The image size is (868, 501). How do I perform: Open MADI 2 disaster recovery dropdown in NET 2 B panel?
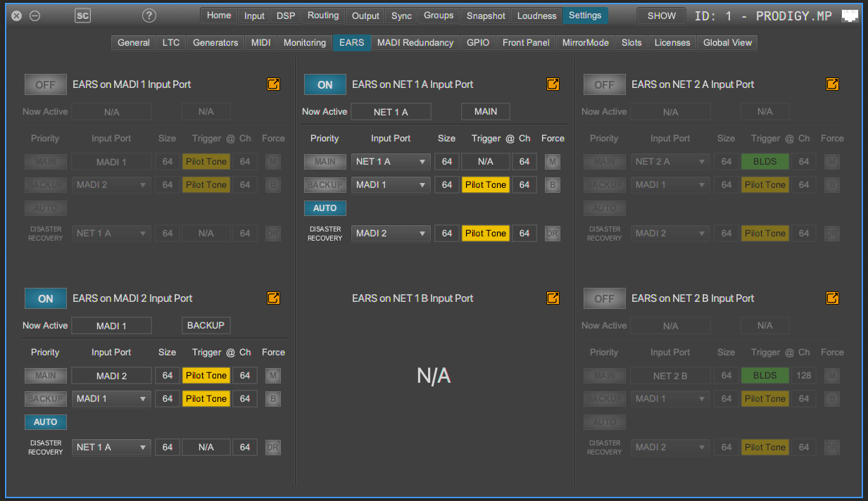(x=670, y=448)
